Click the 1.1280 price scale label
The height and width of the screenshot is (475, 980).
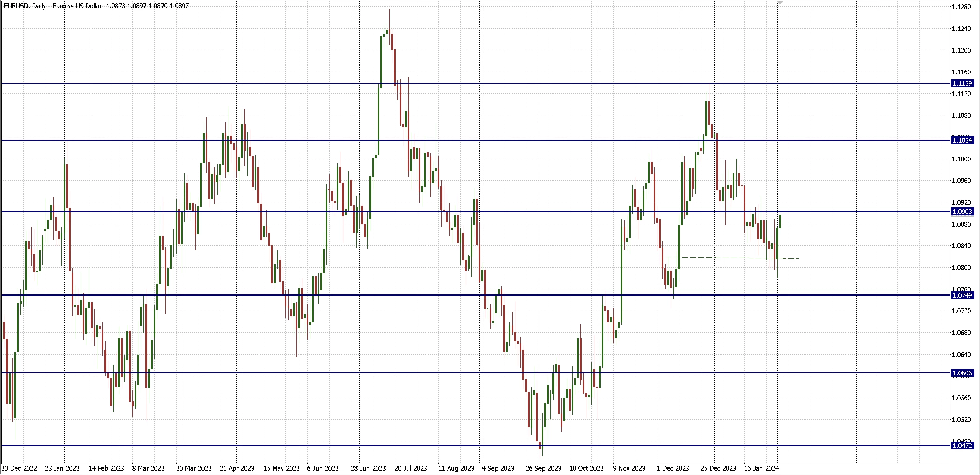tap(961, 7)
